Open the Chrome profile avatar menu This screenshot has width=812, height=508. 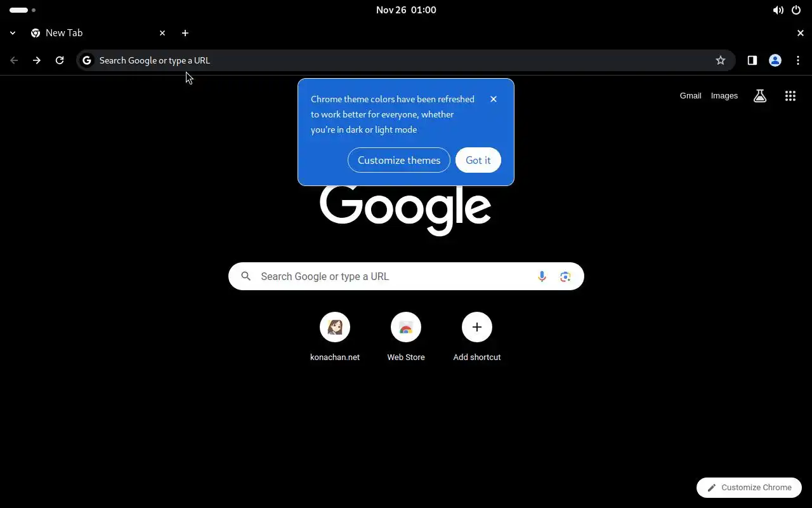[775, 60]
